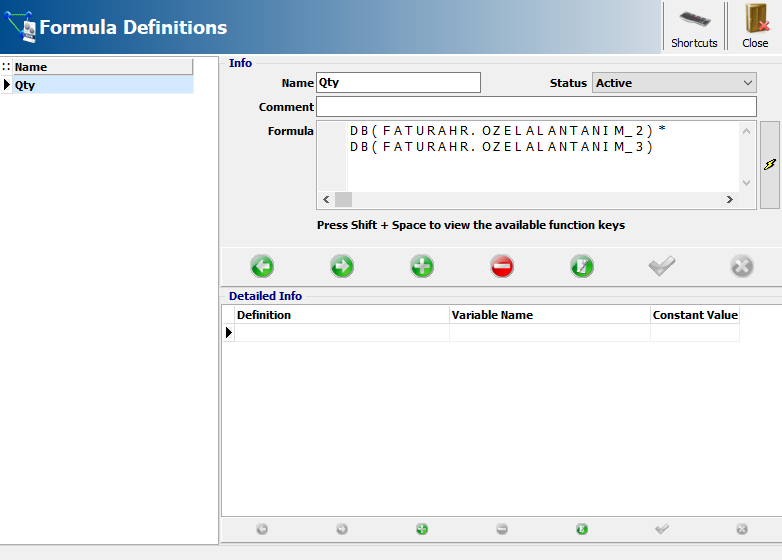Edit the current formula record

coord(582,266)
